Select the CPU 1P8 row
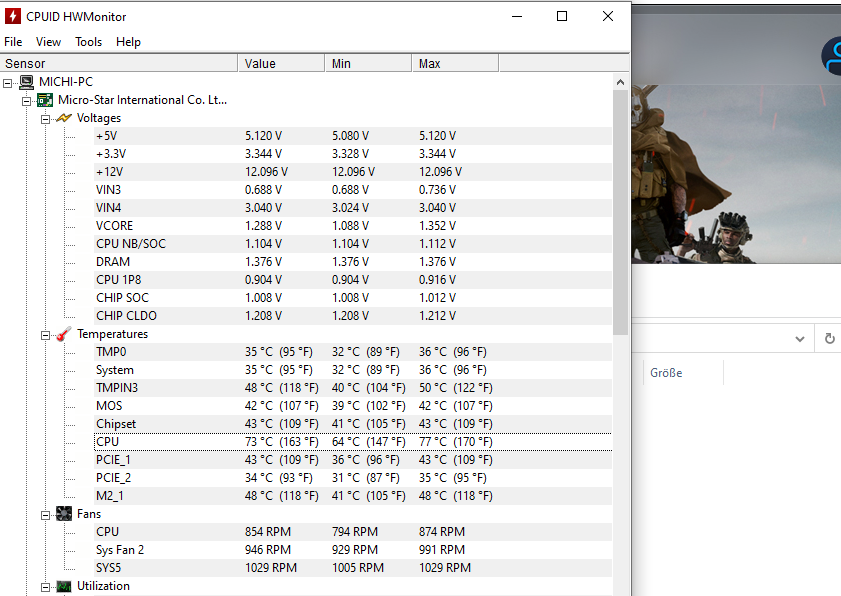 tap(353, 280)
